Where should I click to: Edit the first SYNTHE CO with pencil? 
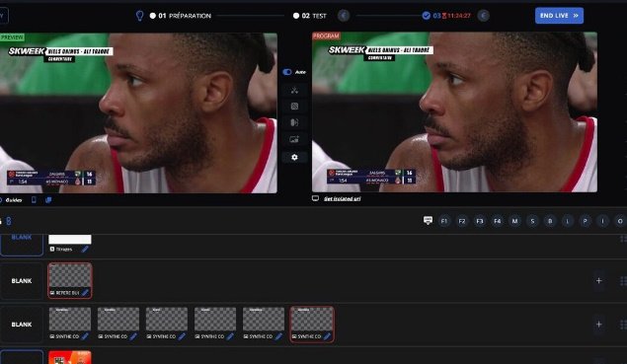pos(85,336)
